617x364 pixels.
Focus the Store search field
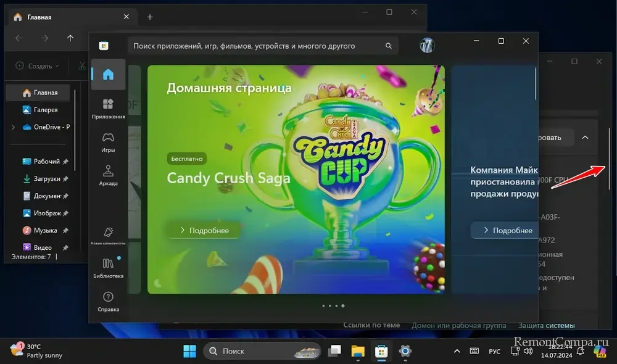click(x=262, y=46)
